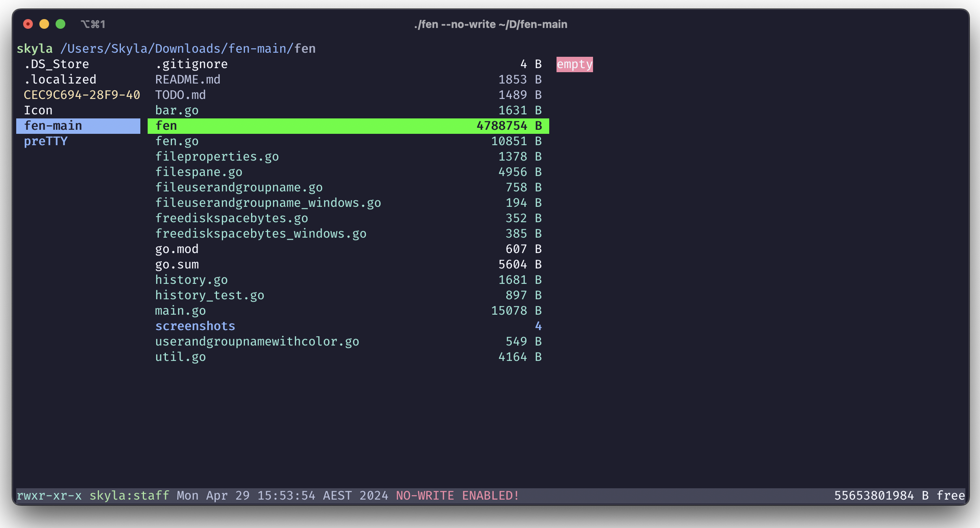980x528 pixels.
Task: Click the window title ./fen --no-write
Action: [x=490, y=24]
